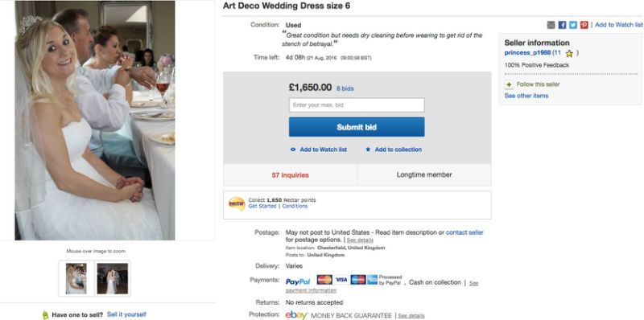
Task: Add item to collection
Action: [394, 150]
